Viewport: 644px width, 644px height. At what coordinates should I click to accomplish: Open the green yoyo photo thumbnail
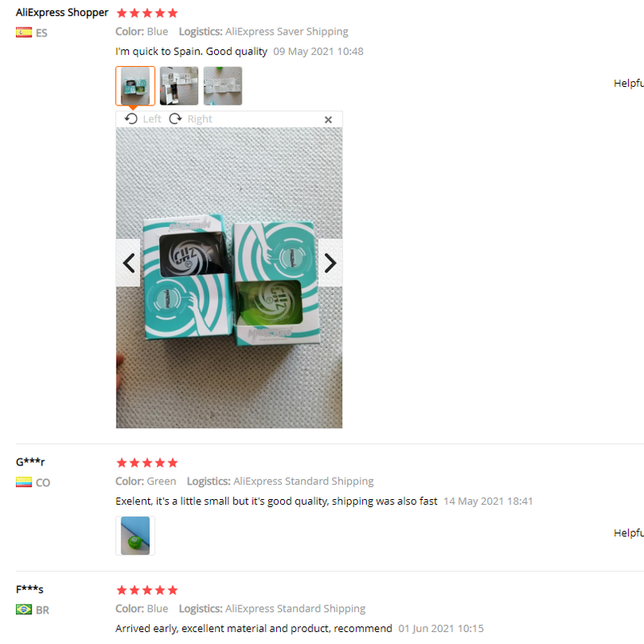[135, 535]
